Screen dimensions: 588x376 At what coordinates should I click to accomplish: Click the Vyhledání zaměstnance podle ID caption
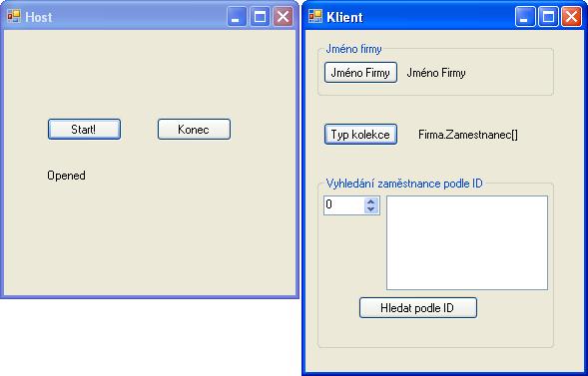pyautogui.click(x=404, y=184)
